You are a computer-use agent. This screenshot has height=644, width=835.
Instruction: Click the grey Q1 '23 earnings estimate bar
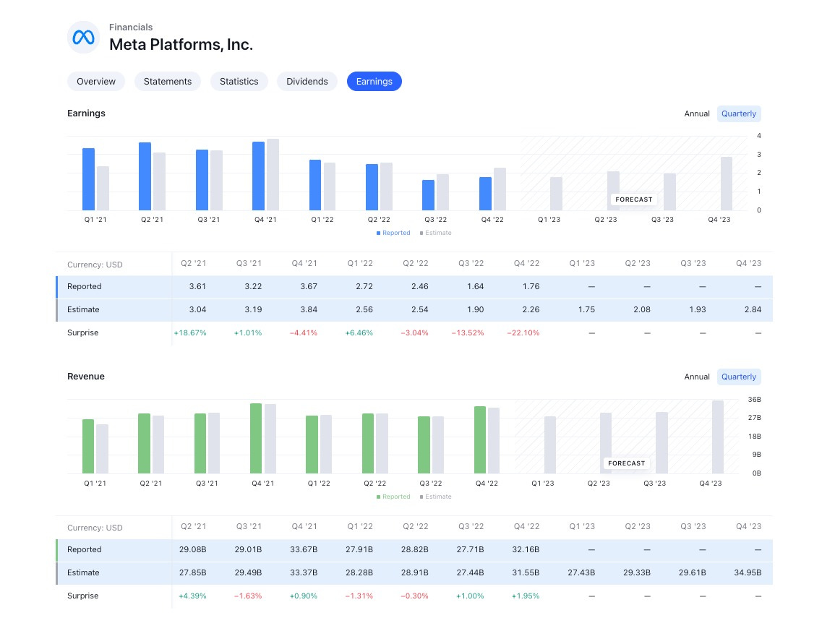point(556,194)
